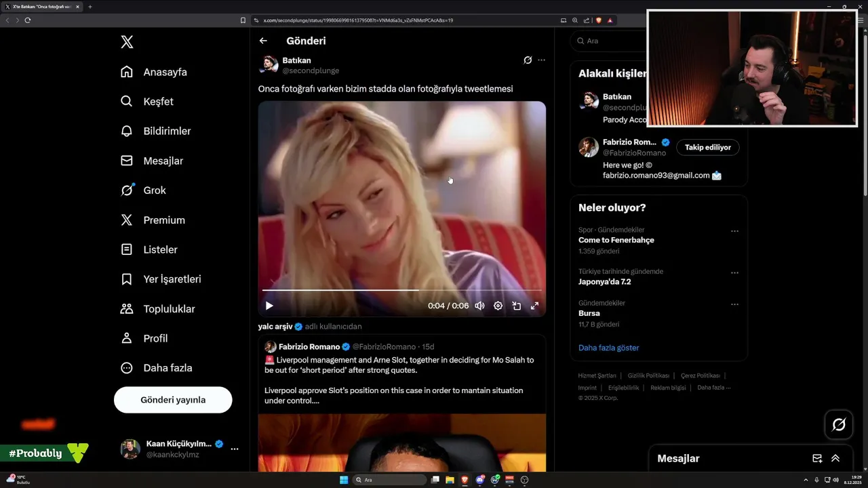This screenshot has width=868, height=488.
Task: Open account options dots beside Kaan Küçükyılmaz
Action: 235,449
